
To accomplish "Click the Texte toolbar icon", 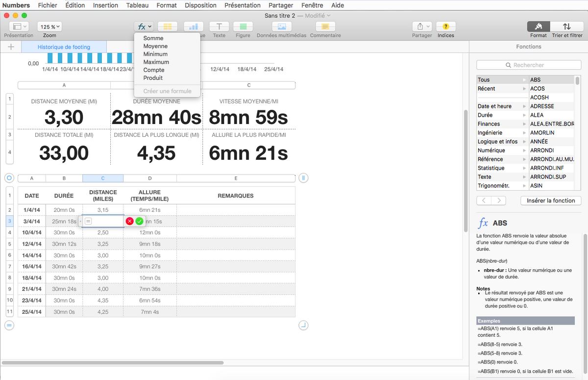I will point(219,26).
